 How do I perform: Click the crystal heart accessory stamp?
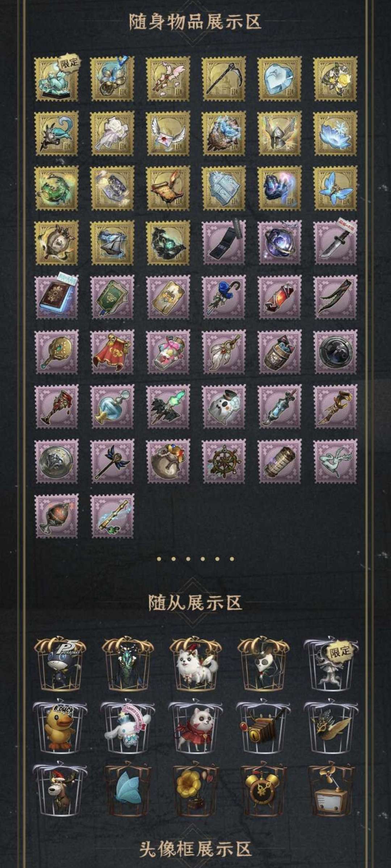(279, 78)
